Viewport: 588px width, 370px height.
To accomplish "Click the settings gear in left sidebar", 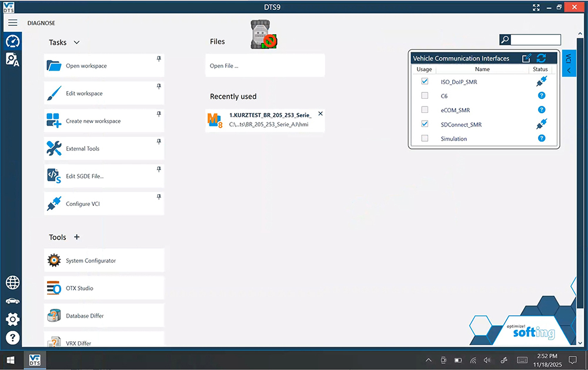I will [12, 319].
